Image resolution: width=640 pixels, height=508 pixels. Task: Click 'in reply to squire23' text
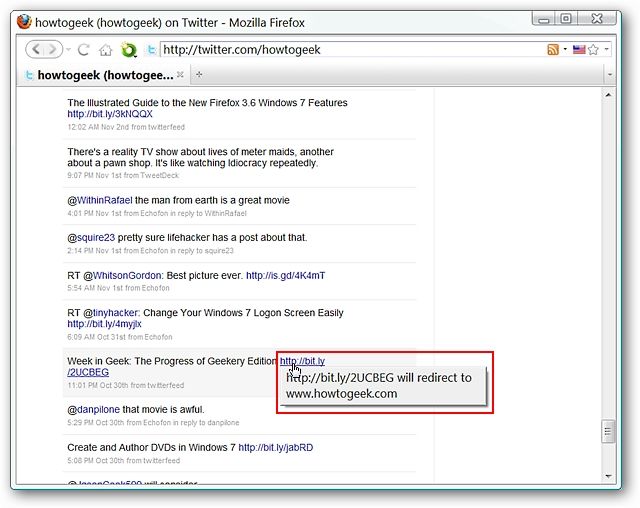(202, 251)
